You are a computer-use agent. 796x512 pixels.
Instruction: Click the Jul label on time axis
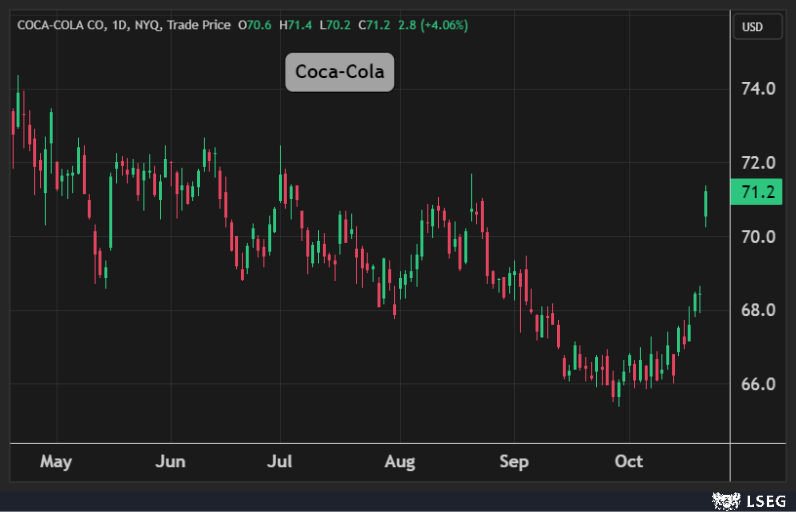pos(280,462)
